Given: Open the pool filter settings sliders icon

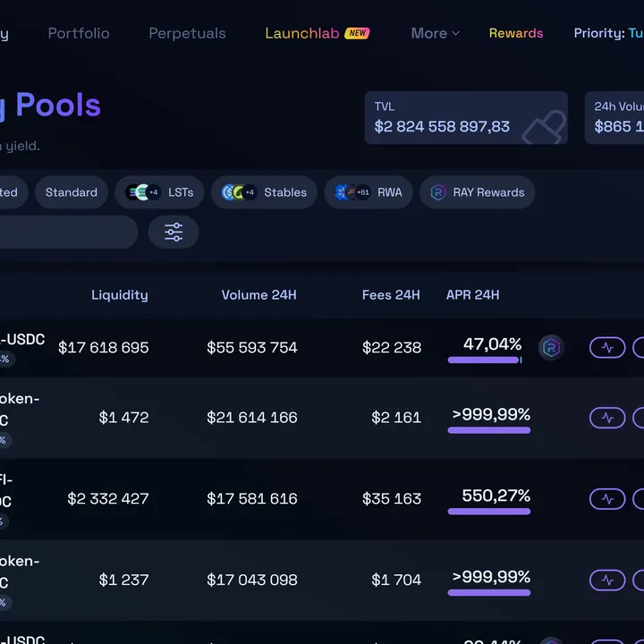Looking at the screenshot, I should coord(174,233).
